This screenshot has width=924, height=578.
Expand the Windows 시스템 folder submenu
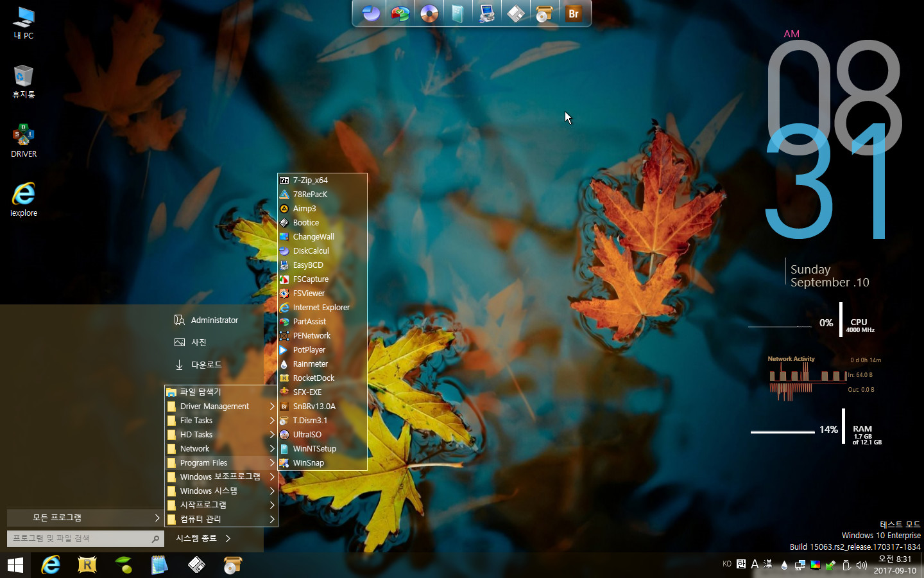[x=221, y=491]
